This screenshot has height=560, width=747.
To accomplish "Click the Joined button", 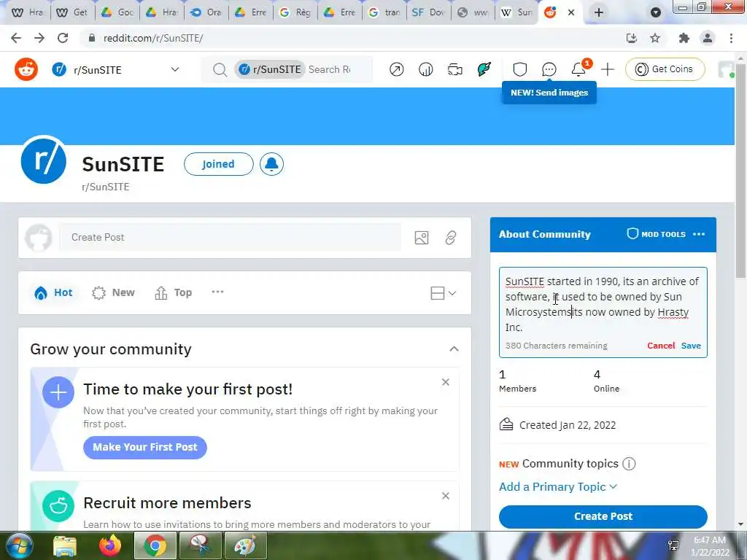I will 218,164.
